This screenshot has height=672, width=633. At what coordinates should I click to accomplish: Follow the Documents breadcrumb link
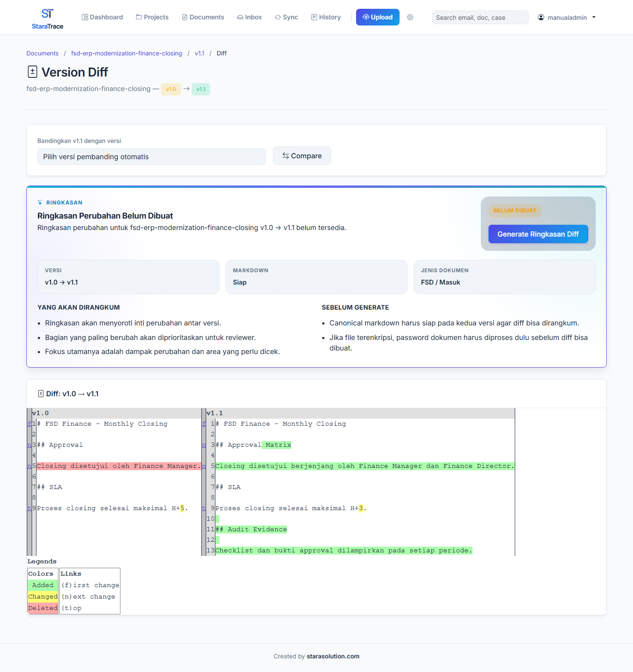[x=42, y=53]
